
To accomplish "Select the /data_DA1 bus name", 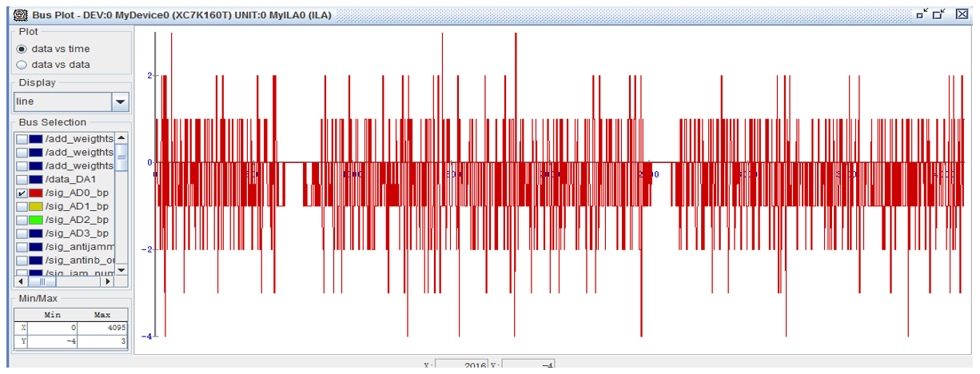I will (71, 180).
